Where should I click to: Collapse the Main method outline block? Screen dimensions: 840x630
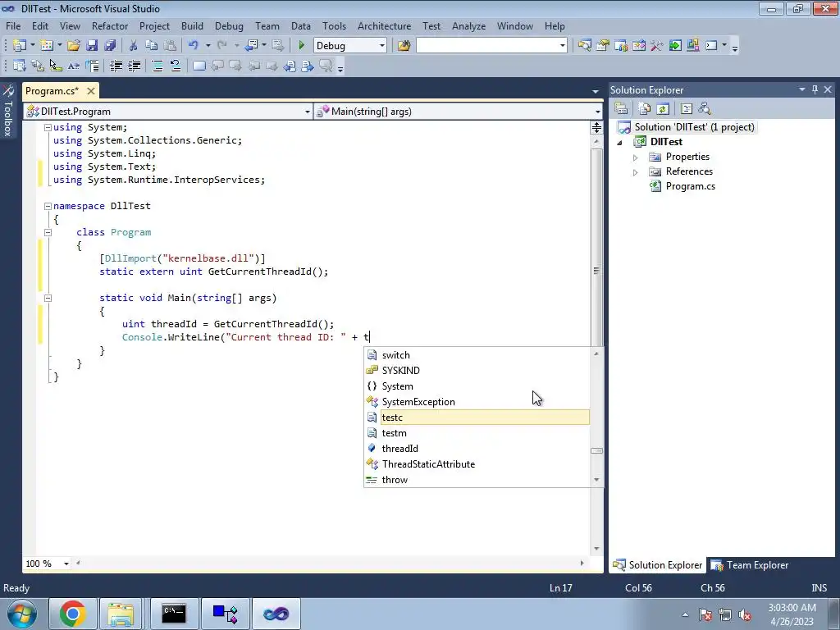[x=48, y=298]
